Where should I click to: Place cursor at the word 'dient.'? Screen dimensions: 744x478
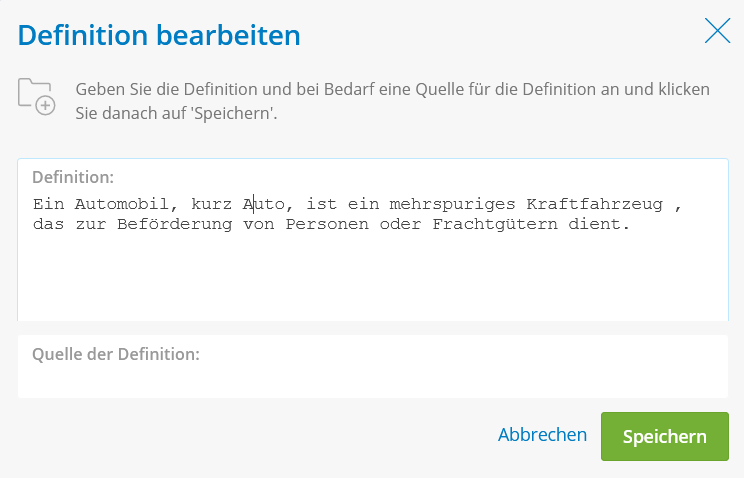coord(599,224)
